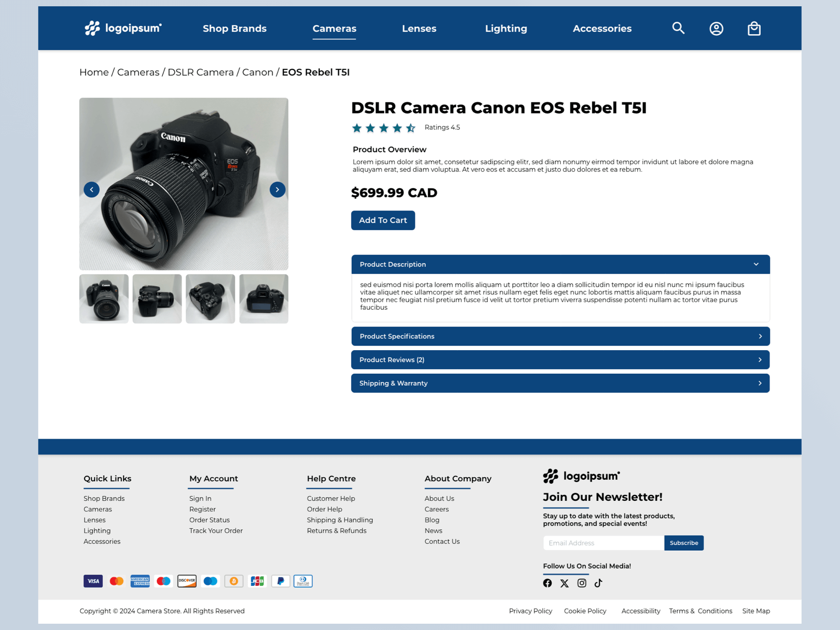
Task: Click the PayPal payment icon
Action: tap(280, 581)
